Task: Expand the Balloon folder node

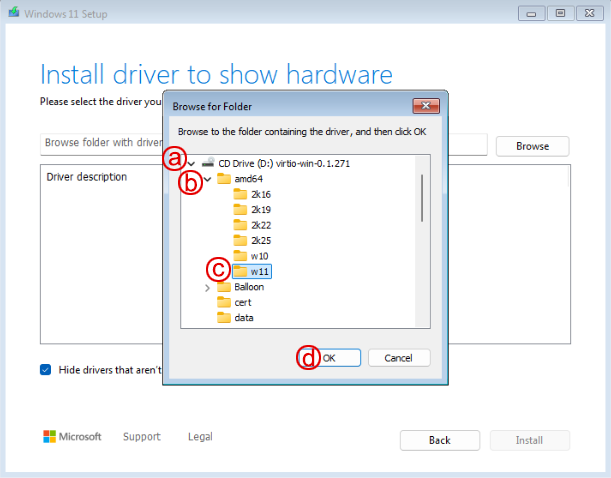Action: tap(207, 288)
